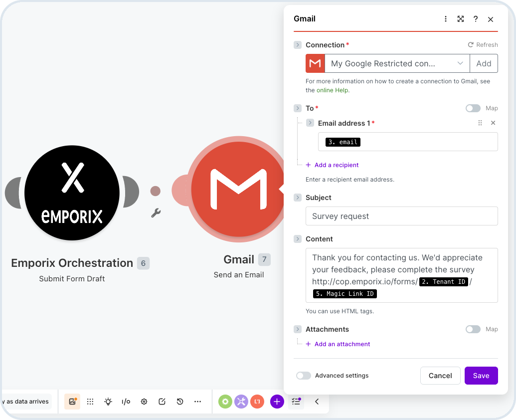Click the Emporix Orchestration module

coord(72,193)
